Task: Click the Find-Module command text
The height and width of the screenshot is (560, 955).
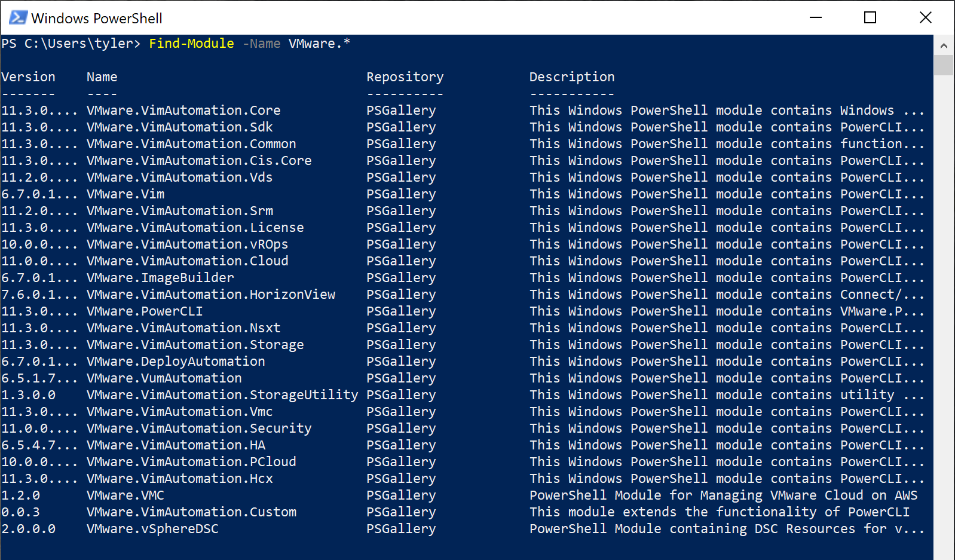Action: [x=191, y=44]
